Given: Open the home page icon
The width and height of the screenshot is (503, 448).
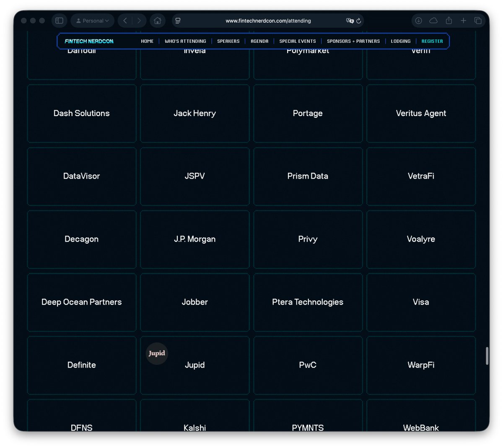Looking at the screenshot, I should point(158,21).
